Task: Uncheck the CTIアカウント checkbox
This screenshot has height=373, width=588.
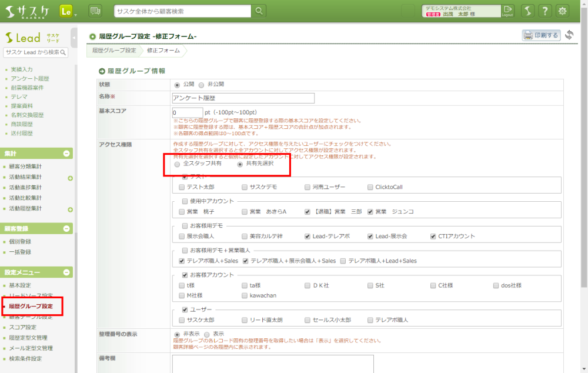Action: pos(433,236)
